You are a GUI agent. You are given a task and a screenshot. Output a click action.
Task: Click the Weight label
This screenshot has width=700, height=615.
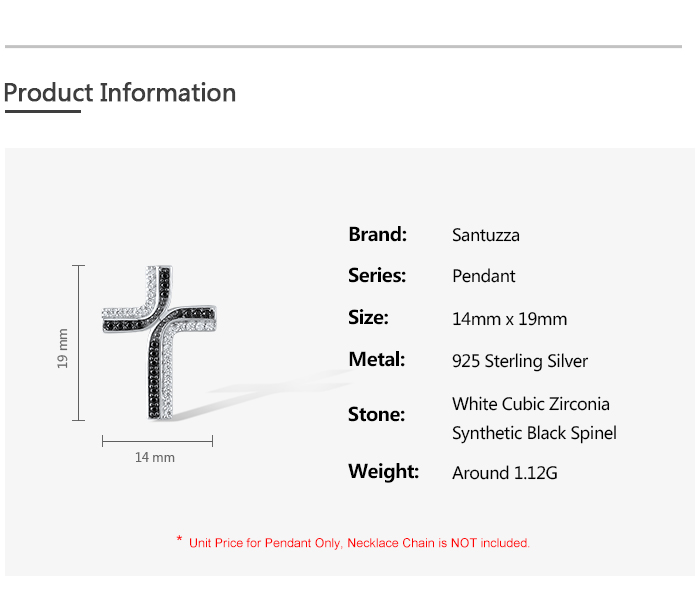pos(383,471)
